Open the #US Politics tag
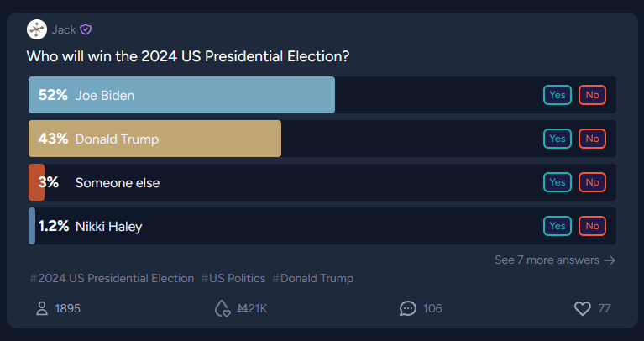Screen dimensions: 644x341 (x=233, y=278)
